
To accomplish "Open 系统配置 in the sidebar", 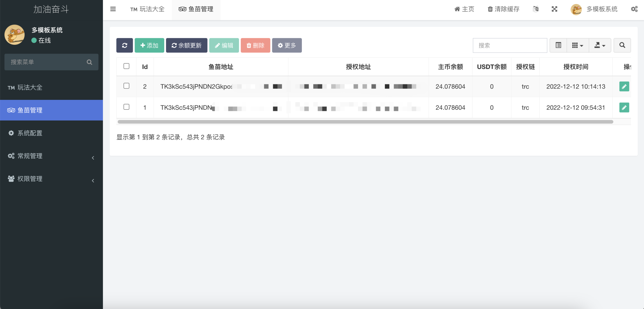I will [30, 133].
